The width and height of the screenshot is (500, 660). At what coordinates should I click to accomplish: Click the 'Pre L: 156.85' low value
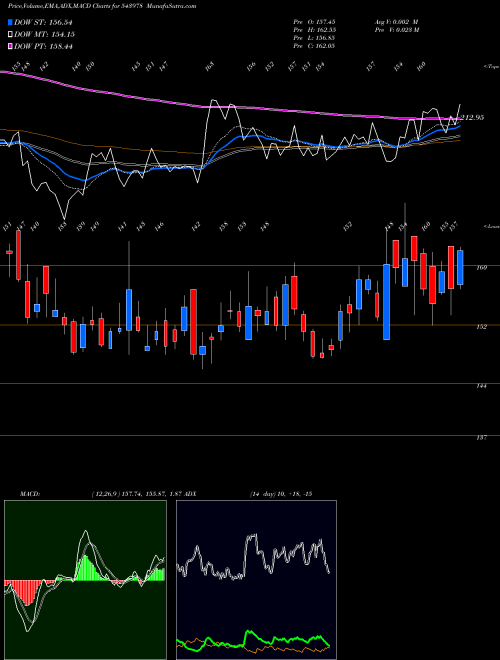314,38
